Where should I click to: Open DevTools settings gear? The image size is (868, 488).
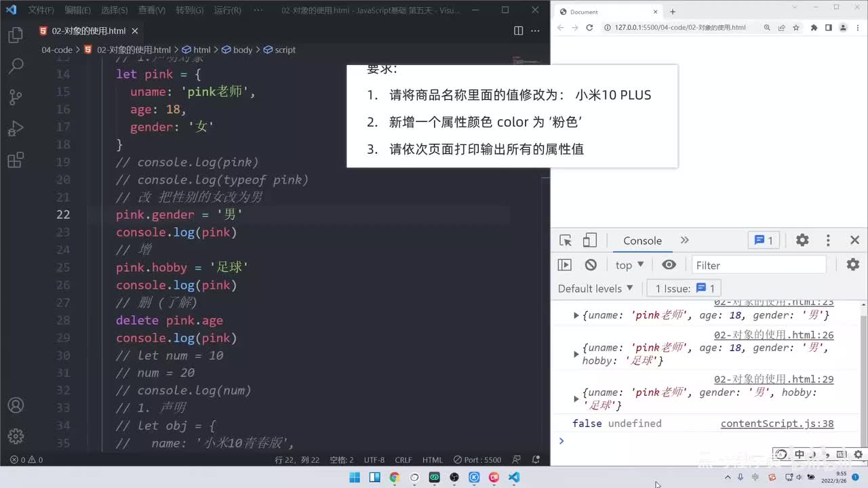(x=802, y=240)
